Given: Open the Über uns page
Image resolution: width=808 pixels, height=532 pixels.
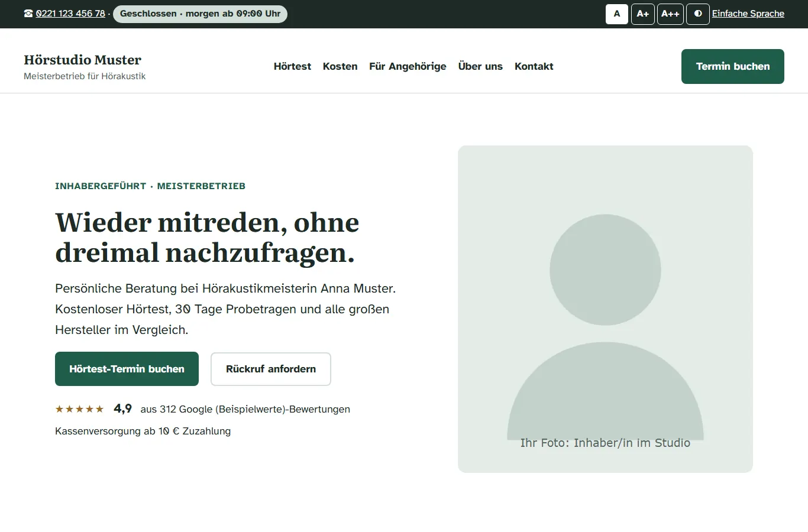Looking at the screenshot, I should 480,66.
